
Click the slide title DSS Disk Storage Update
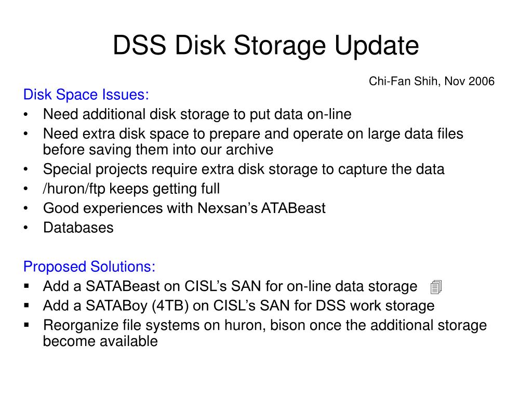(265, 46)
